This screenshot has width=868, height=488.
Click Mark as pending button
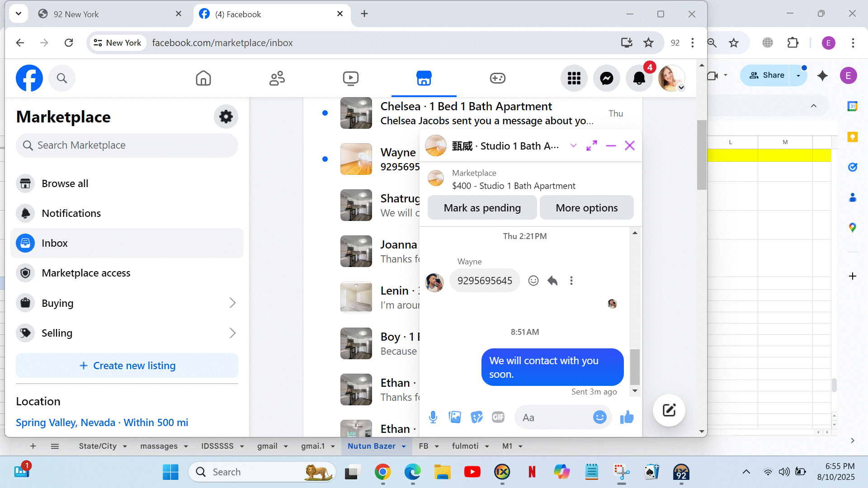[x=482, y=208]
